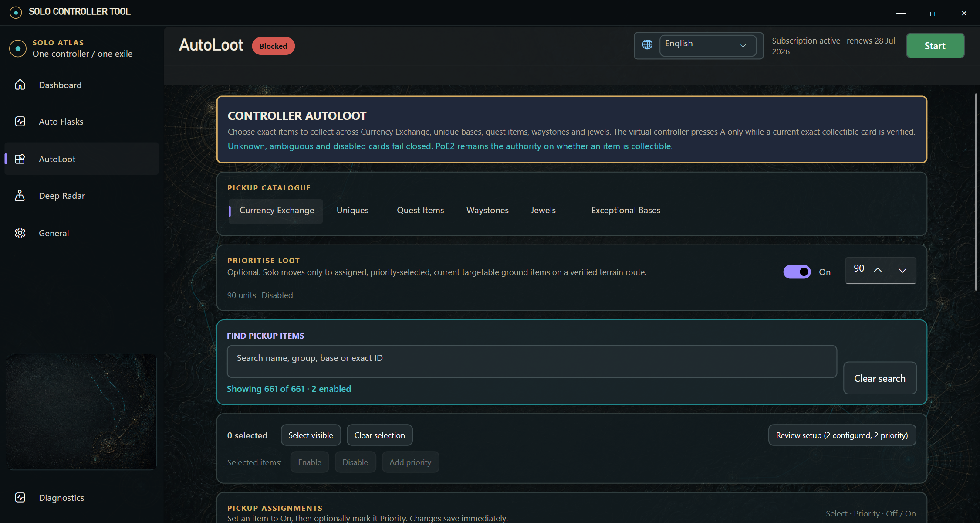Focus the Find Pickup Items search field

click(x=532, y=361)
